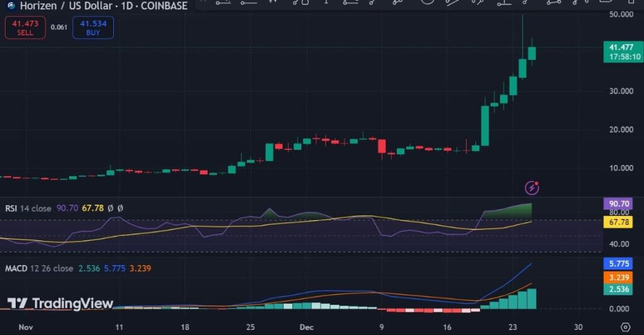Open chart settings gear icon
This screenshot has width=644, height=335.
click(625, 327)
